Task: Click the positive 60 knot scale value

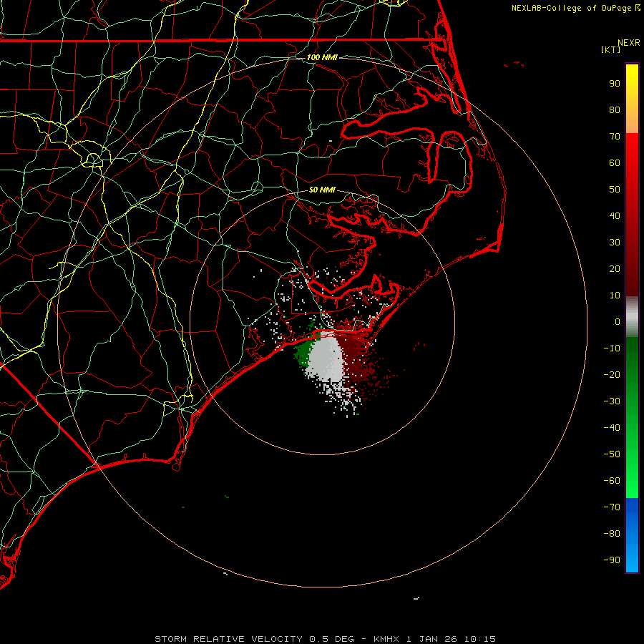Action: coord(615,163)
